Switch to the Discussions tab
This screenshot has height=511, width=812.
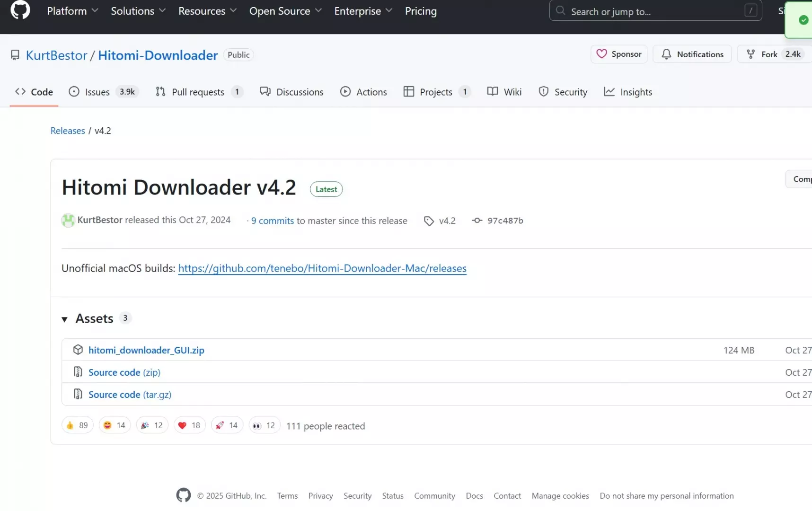[x=291, y=92]
